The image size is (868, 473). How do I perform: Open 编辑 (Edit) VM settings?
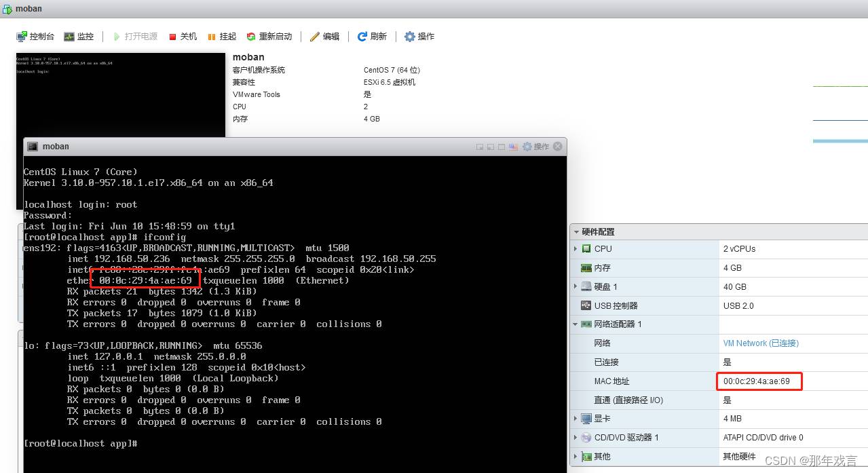click(324, 37)
